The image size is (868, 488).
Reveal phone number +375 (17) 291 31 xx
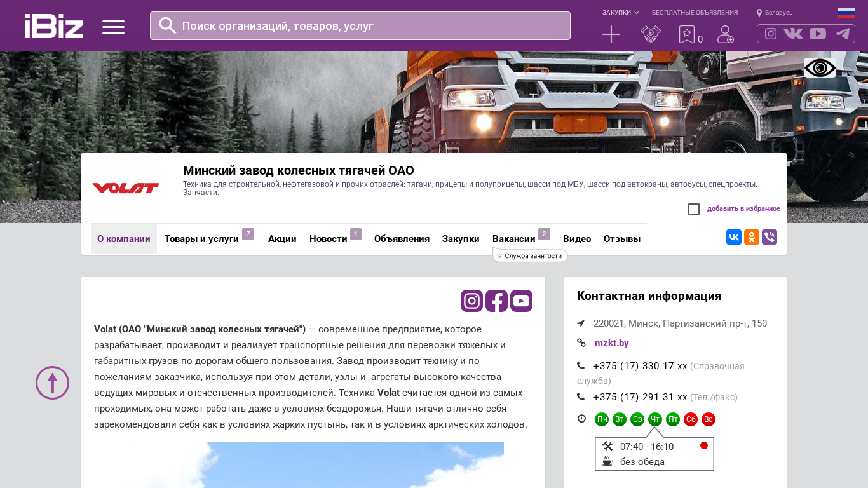[x=640, y=397]
